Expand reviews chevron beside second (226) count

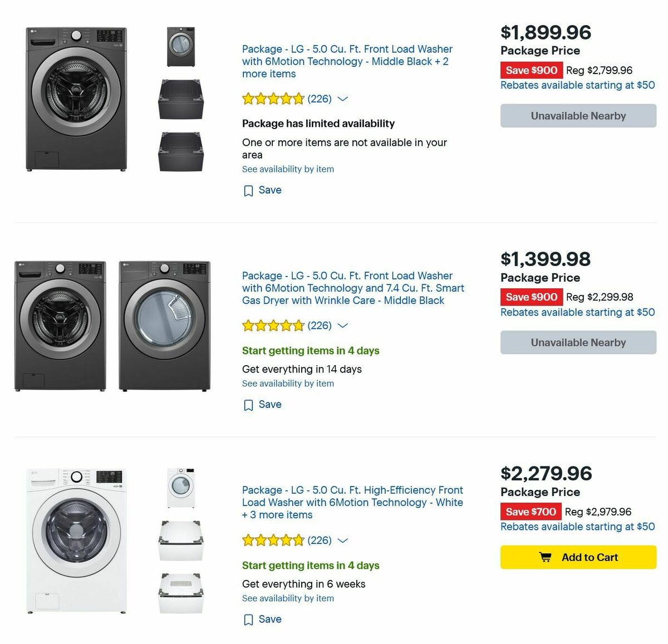[342, 326]
